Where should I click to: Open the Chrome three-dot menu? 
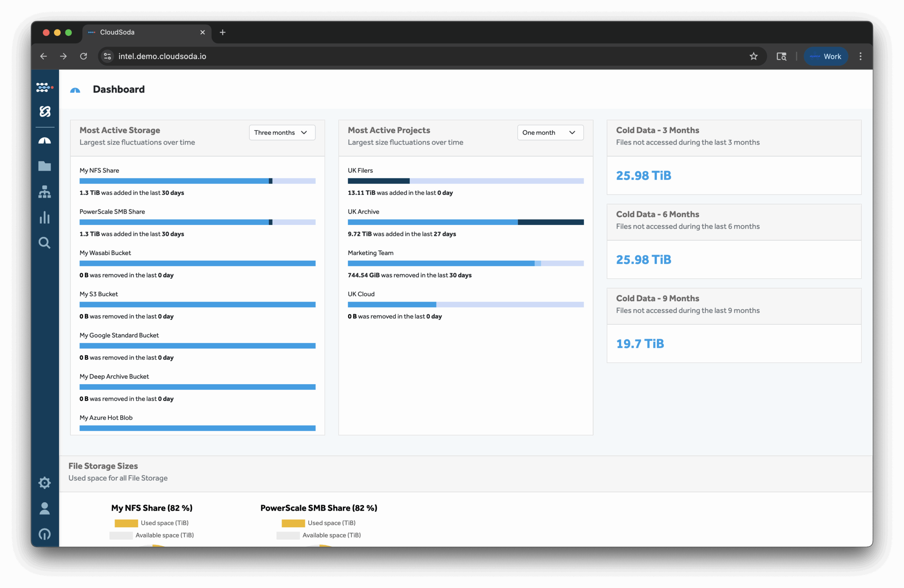pyautogui.click(x=860, y=56)
